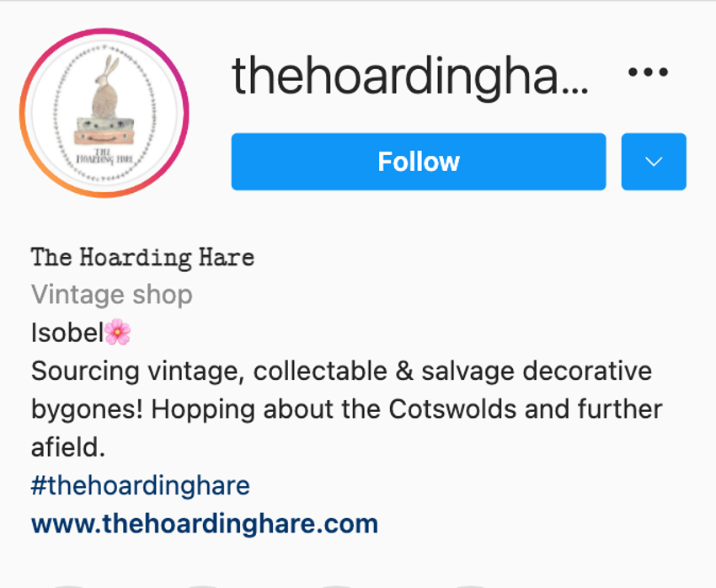Viewport: 716px width, 588px height.
Task: Click the hare illustration in the avatar
Action: click(x=105, y=87)
